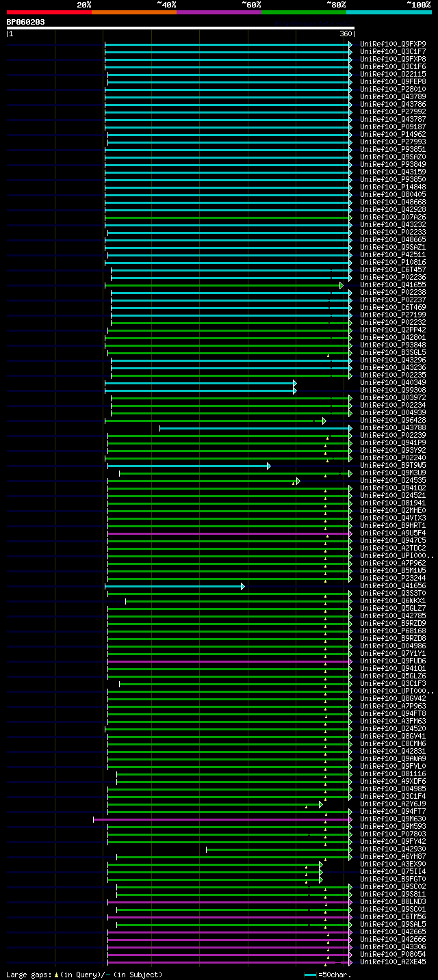Select the UniRef100_Q43788 label

tap(394, 427)
